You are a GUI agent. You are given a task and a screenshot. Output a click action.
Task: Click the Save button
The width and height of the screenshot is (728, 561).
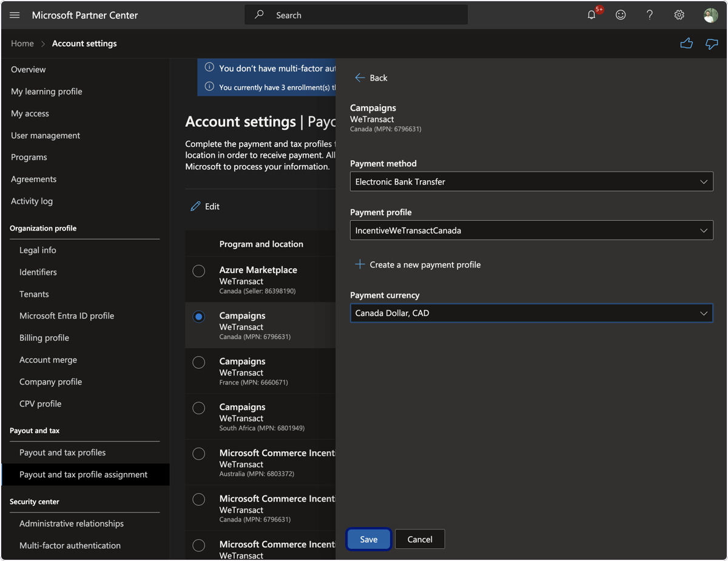click(368, 539)
